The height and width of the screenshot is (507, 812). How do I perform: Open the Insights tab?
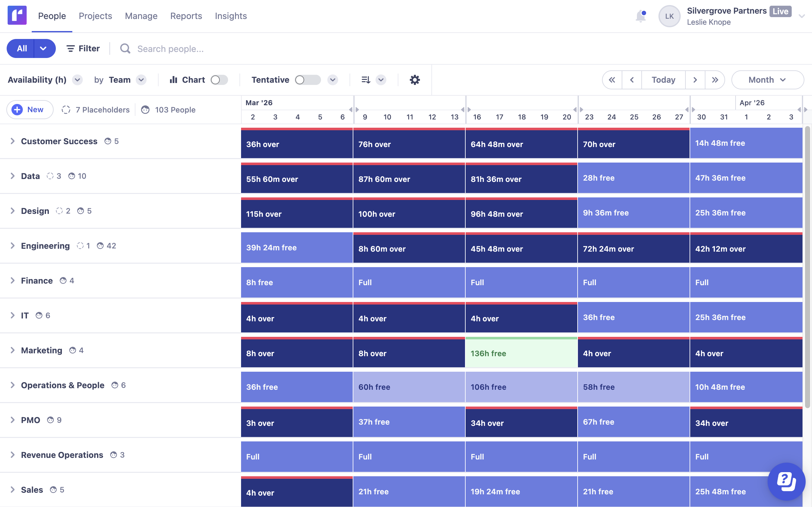coord(231,16)
